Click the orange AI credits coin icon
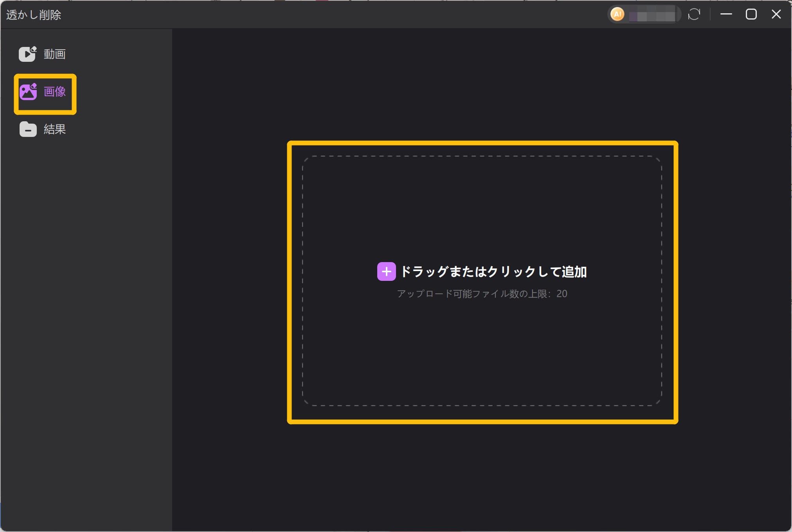This screenshot has width=792, height=532. 617,14
